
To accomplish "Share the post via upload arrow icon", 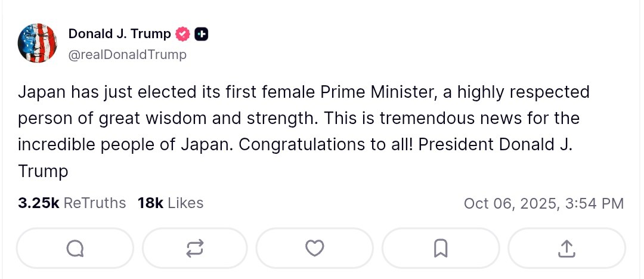I will click(x=566, y=248).
